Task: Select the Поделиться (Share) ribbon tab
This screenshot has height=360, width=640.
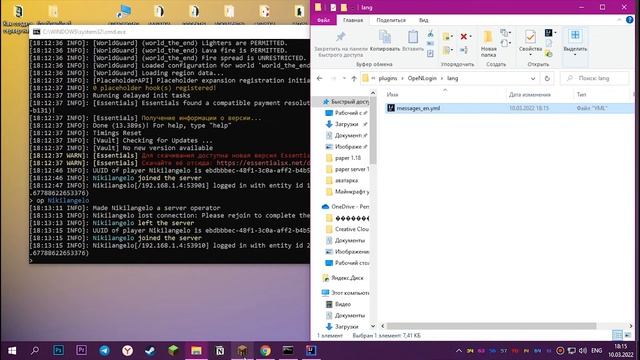Action: (391, 20)
